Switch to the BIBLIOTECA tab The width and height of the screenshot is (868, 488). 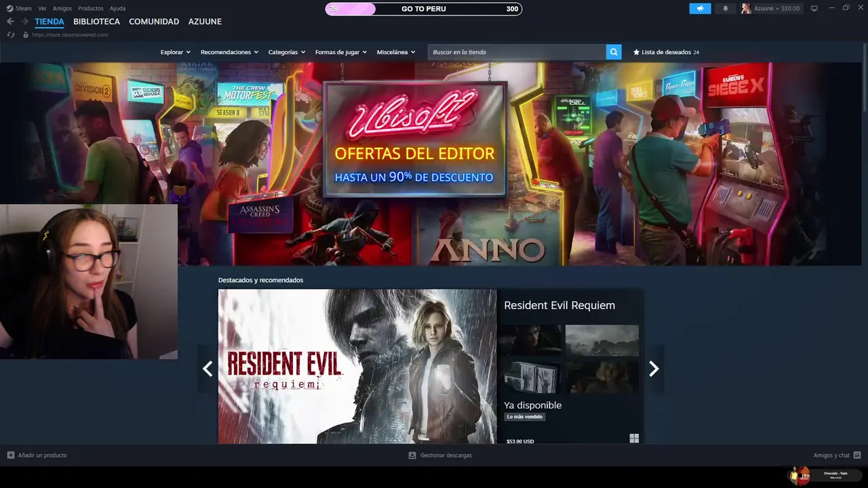click(96, 22)
